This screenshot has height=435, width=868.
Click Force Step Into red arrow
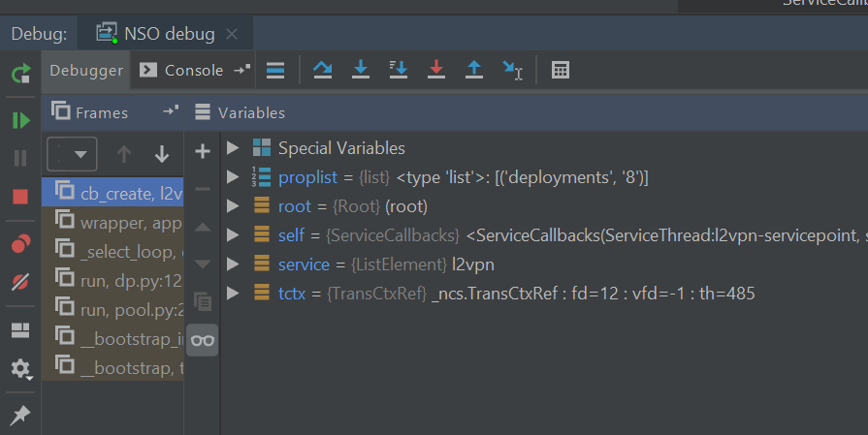pyautogui.click(x=436, y=70)
